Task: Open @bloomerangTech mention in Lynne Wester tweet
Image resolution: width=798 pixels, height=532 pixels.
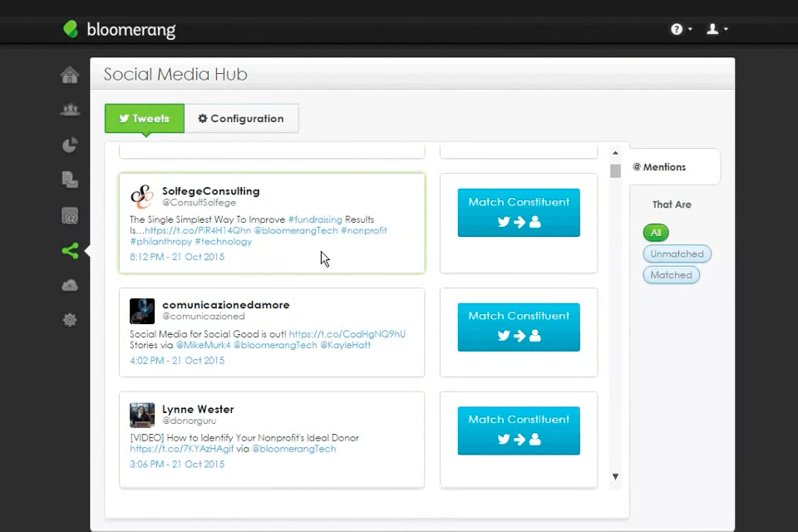Action: [294, 449]
